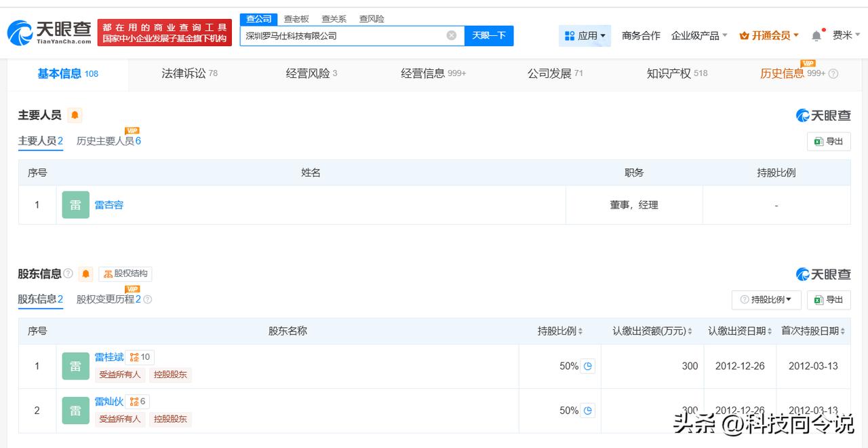Click the red 国家中小企业发展子基金 banner
Image resolution: width=868 pixels, height=448 pixels.
coord(165,33)
